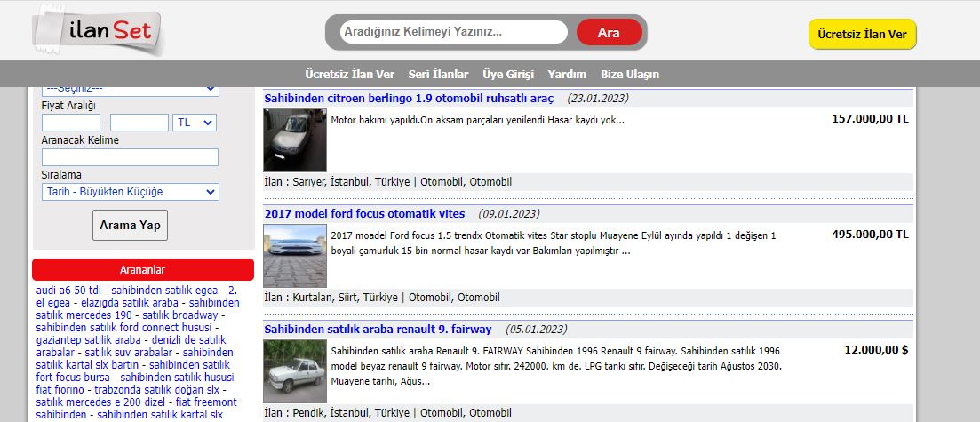Open the renault 9. fairway listing title
Viewport: 980px width, 422px height.
[x=378, y=329]
